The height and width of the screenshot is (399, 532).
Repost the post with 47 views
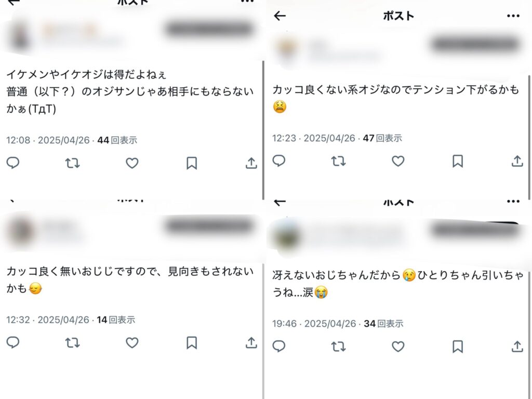[x=338, y=161]
